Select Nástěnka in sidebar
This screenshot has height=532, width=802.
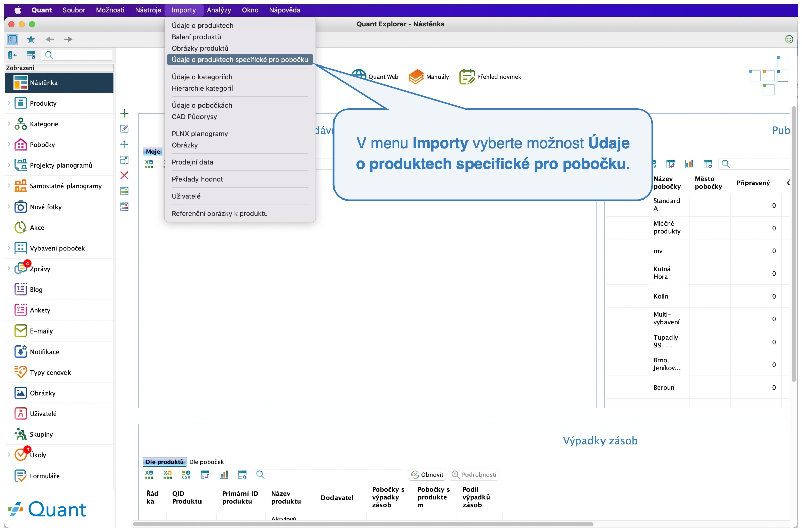[x=59, y=83]
